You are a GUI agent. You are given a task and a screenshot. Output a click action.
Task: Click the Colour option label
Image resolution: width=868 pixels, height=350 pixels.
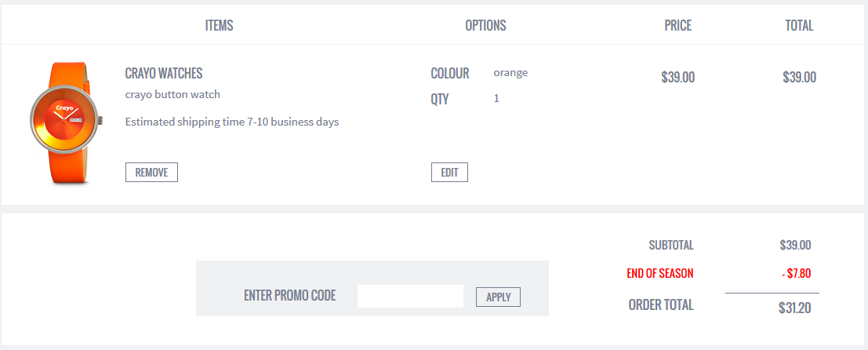pyautogui.click(x=450, y=73)
